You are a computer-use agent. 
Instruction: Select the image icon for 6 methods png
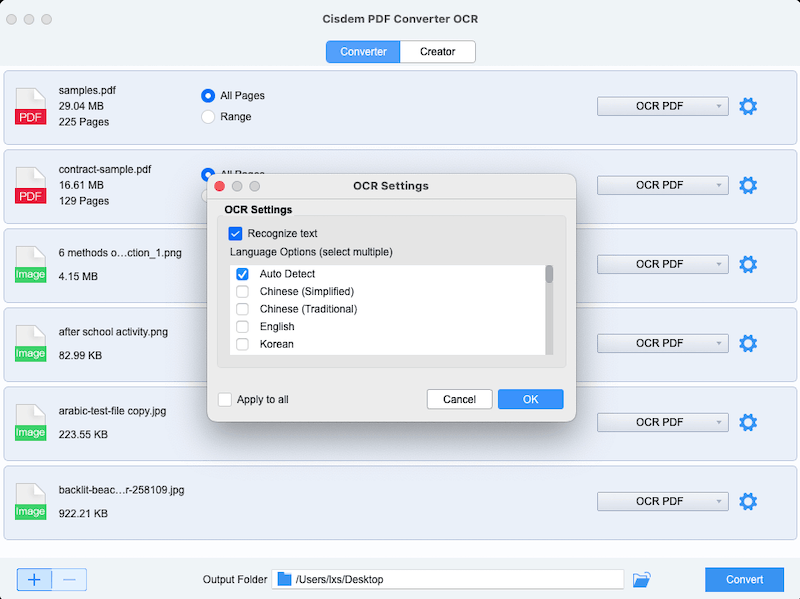pyautogui.click(x=31, y=264)
